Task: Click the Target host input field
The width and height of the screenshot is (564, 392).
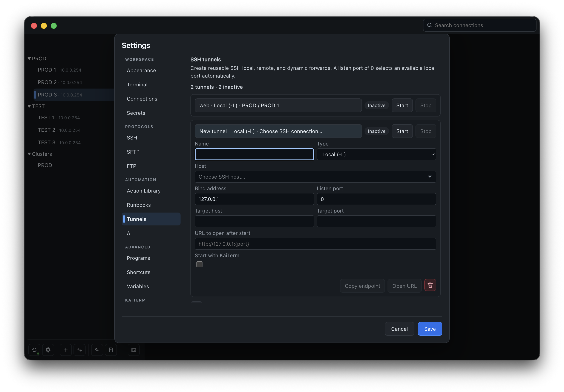Action: [254, 221]
